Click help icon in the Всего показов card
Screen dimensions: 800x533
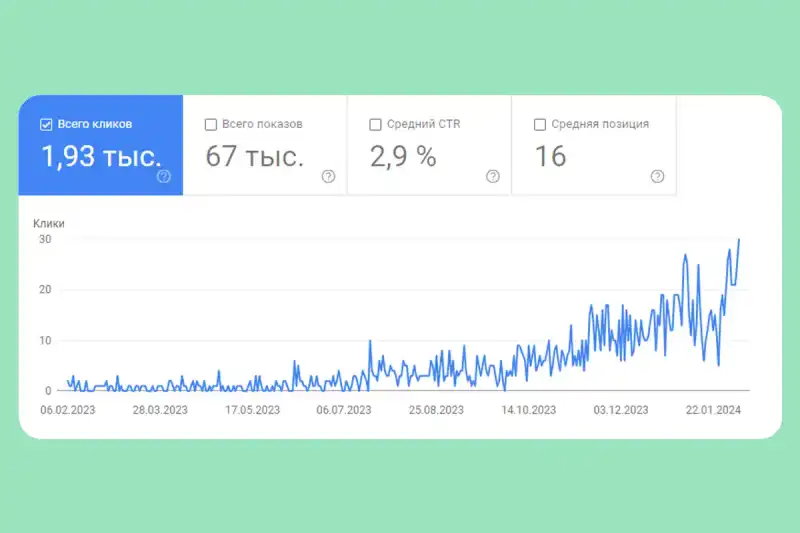[x=328, y=177]
